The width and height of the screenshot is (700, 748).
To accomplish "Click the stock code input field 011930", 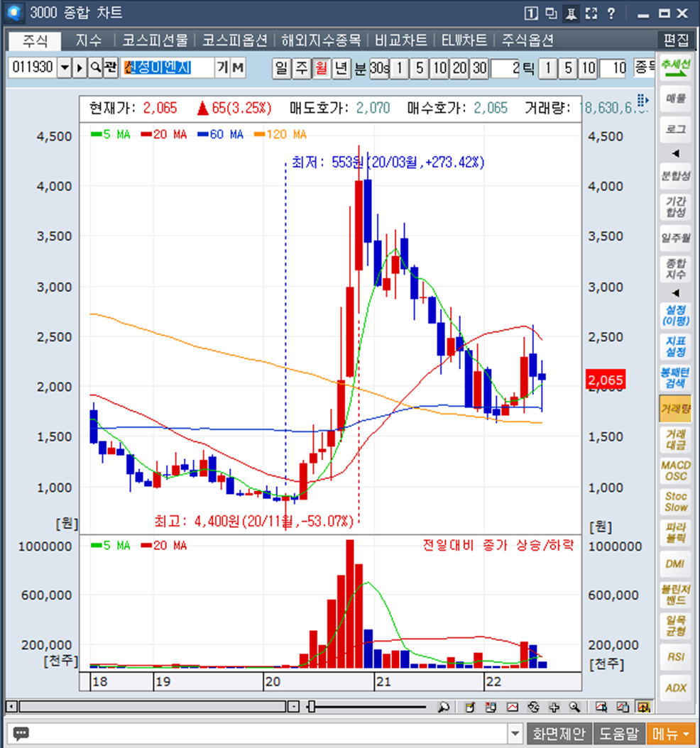I will point(33,68).
